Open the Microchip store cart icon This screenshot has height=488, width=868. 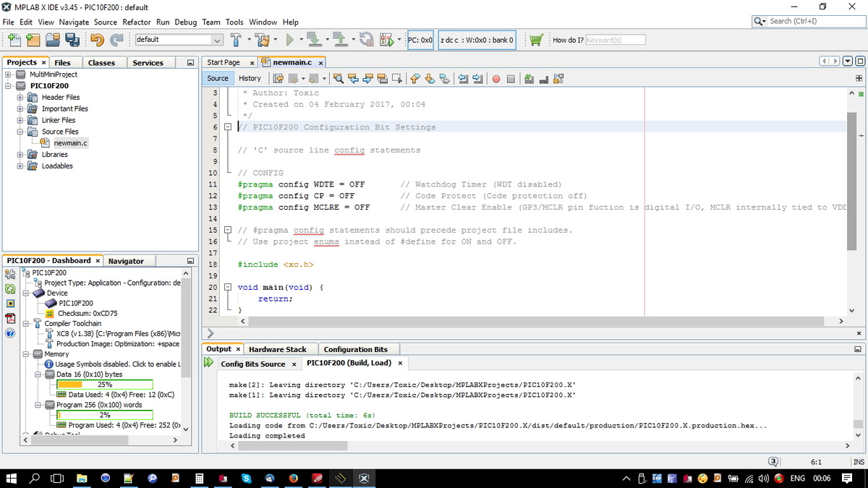pyautogui.click(x=536, y=40)
